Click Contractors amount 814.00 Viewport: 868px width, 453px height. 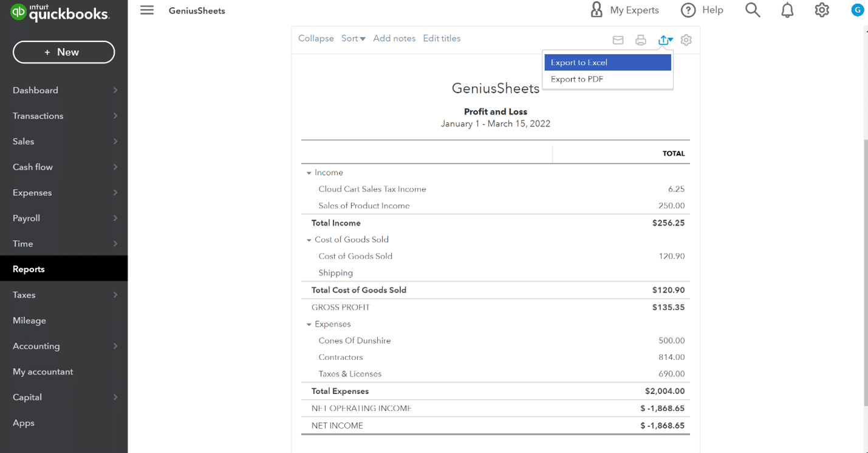[x=671, y=357]
